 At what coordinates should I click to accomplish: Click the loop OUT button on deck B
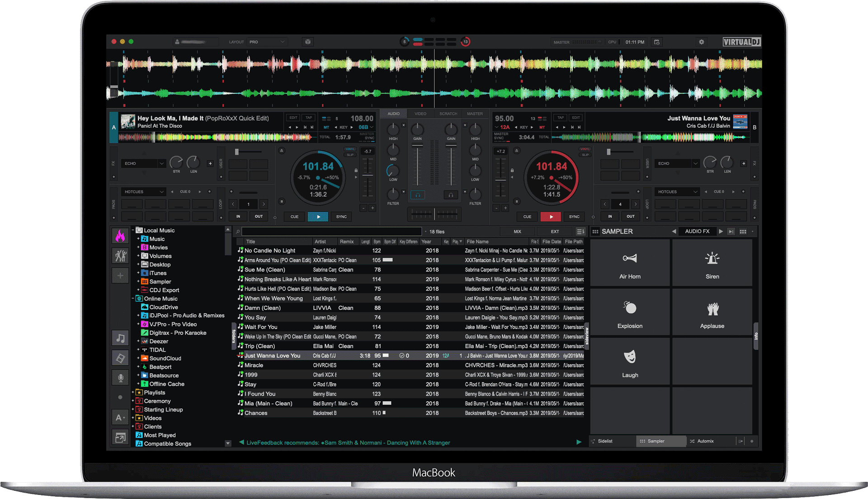point(631,217)
